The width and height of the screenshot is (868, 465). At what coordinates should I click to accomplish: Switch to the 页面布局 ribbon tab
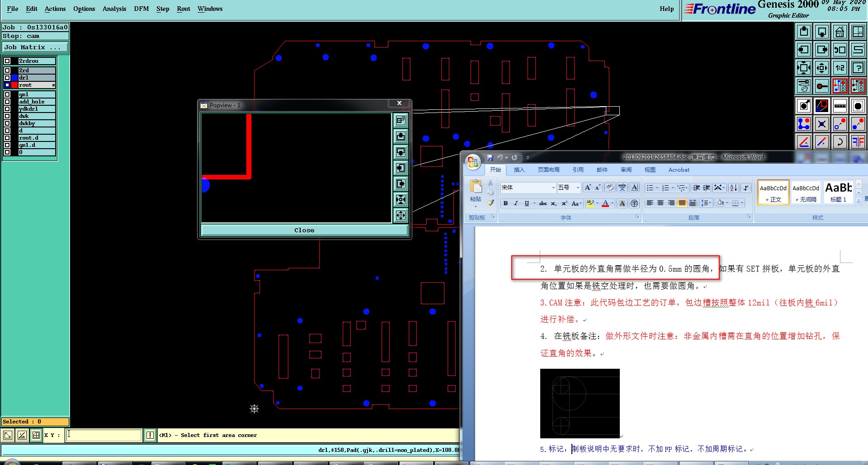pos(548,170)
